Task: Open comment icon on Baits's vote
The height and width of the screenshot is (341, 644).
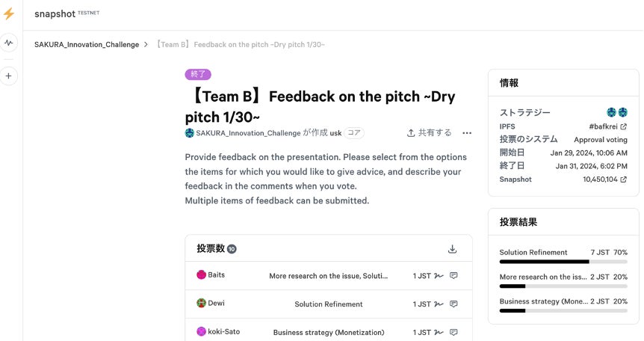Action: 453,276
